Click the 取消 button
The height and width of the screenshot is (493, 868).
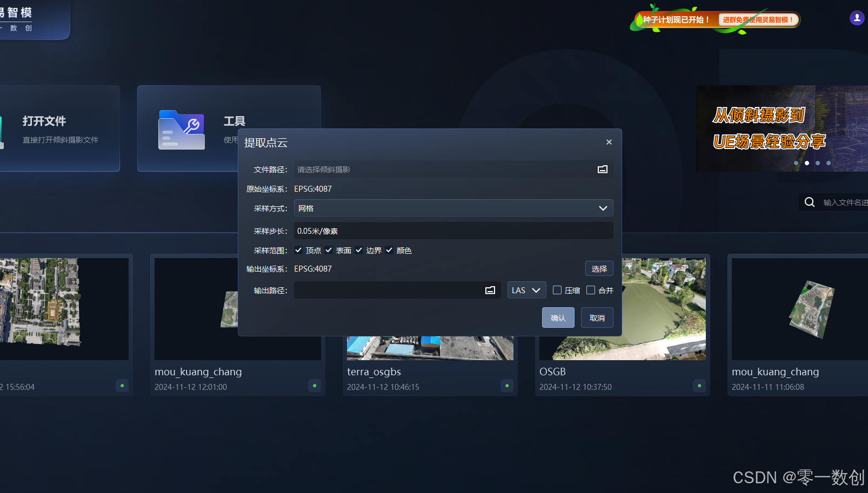point(597,318)
